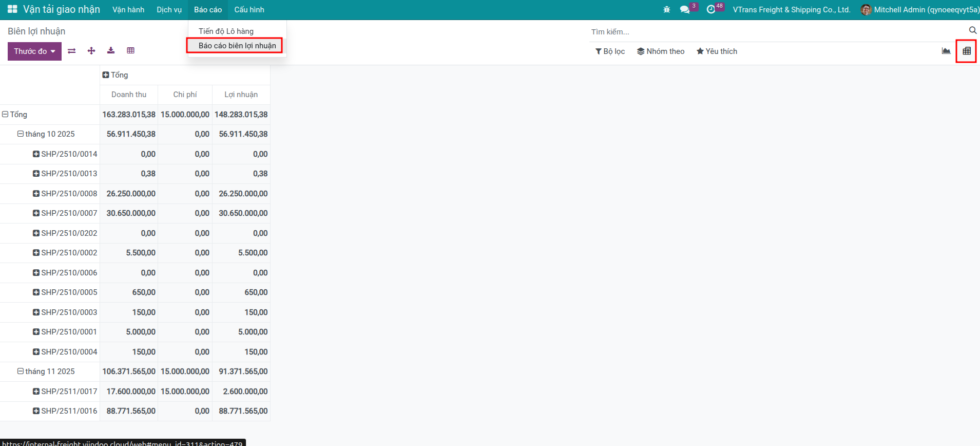Collapse the tháng 10 2025 row
The width and height of the screenshot is (980, 446).
pos(46,134)
